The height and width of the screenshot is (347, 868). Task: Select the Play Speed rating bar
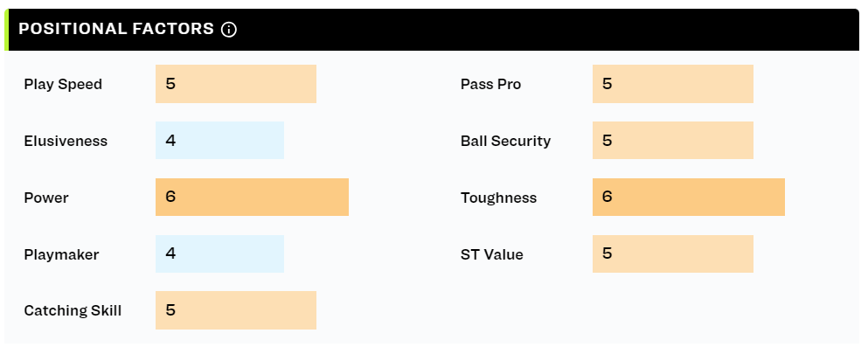[236, 84]
